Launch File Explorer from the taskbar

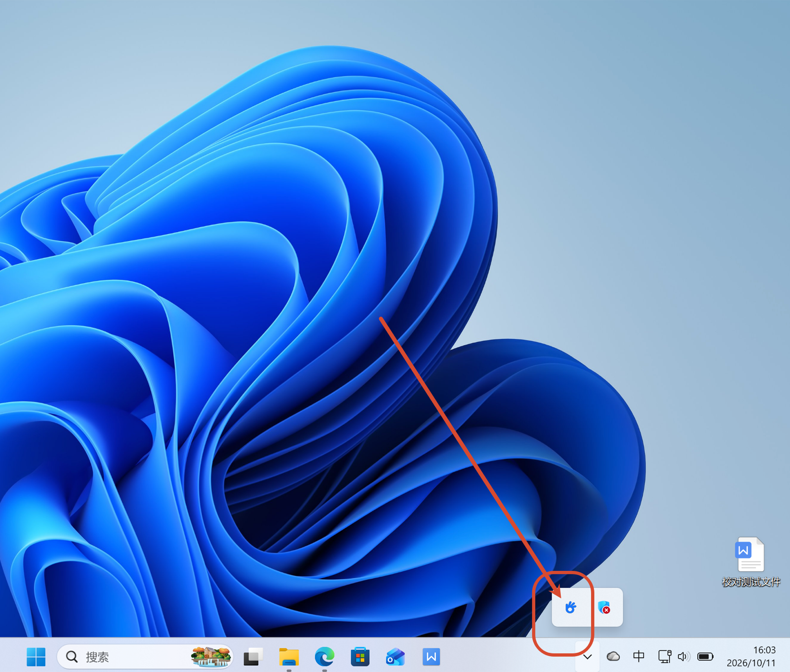(289, 657)
